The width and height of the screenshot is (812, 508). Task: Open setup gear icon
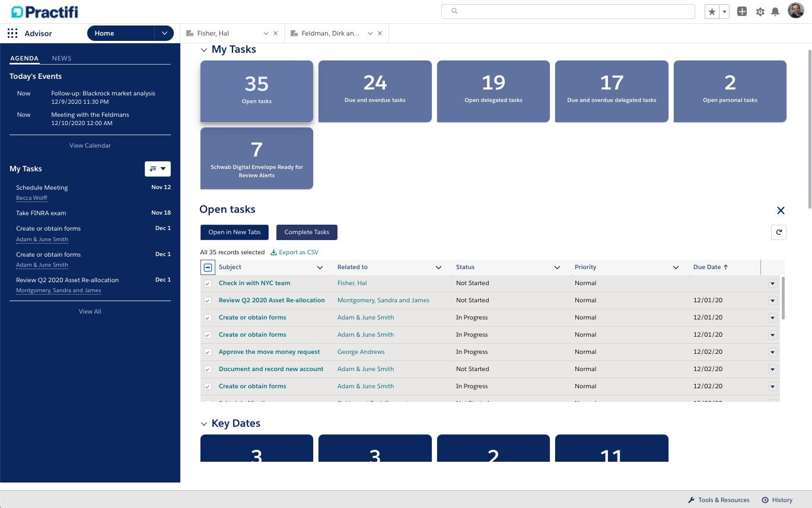tap(760, 12)
